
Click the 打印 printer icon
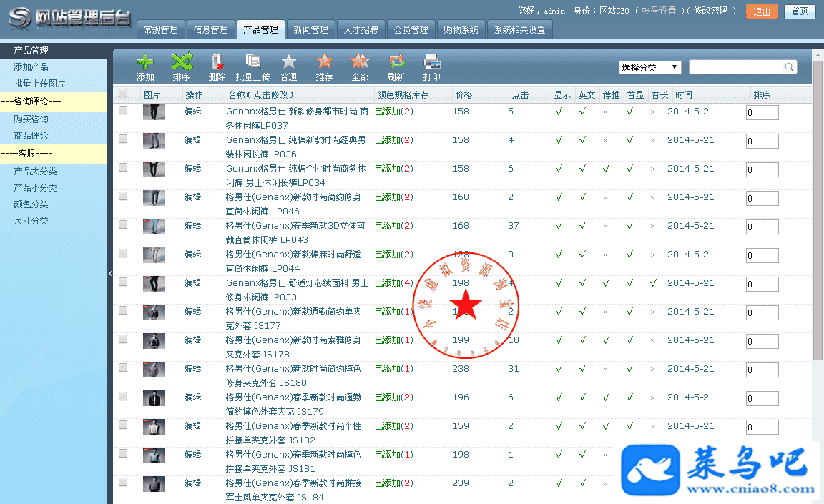pos(431,62)
